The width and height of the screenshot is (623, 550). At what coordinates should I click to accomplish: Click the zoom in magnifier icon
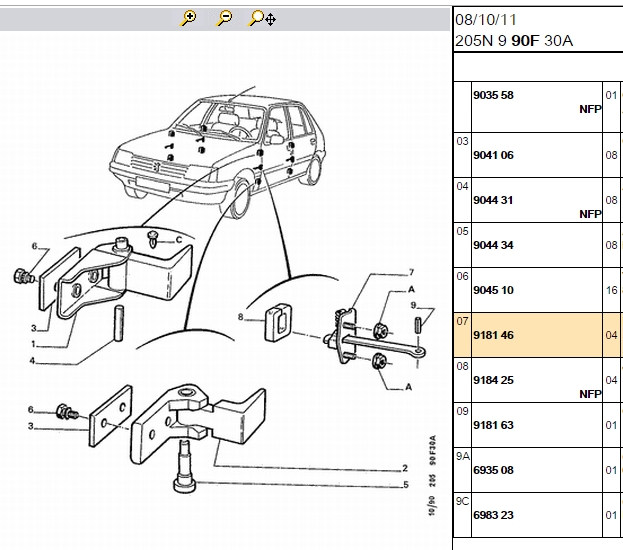click(188, 18)
